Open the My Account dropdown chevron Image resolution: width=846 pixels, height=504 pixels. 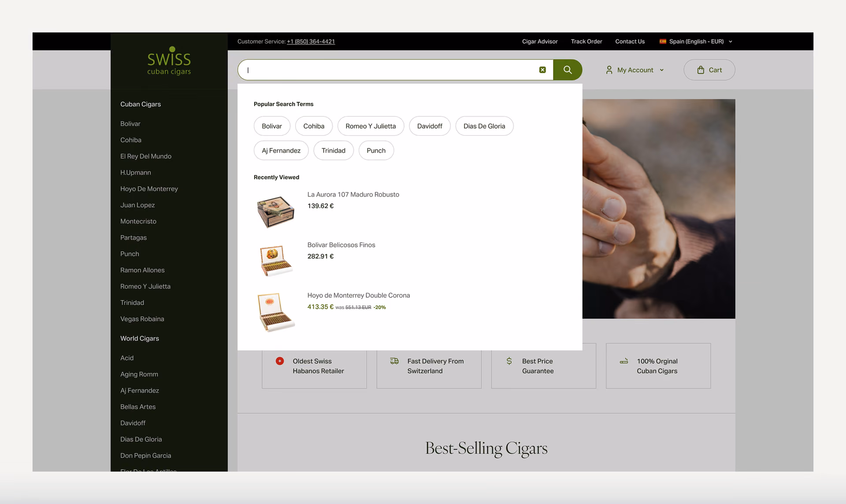[662, 70]
